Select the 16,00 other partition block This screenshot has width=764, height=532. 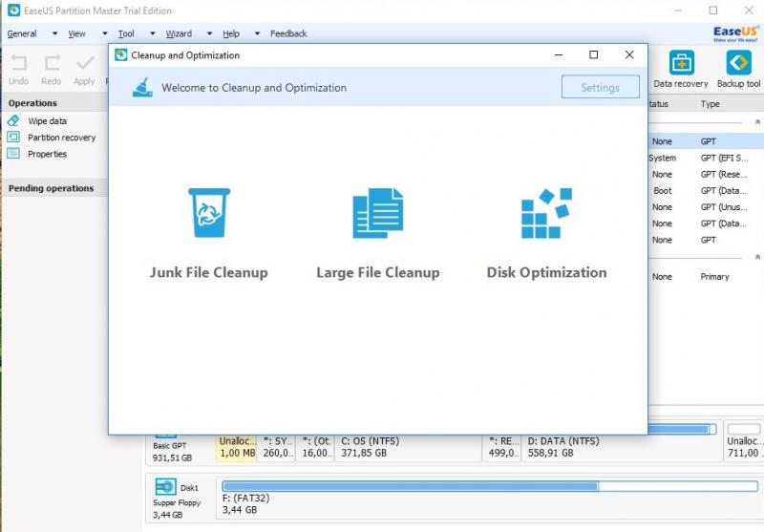(315, 447)
